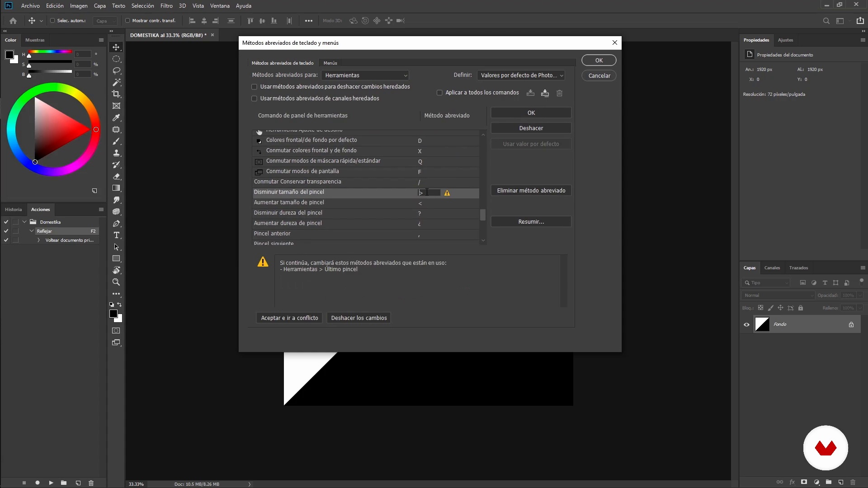This screenshot has height=488, width=868.
Task: Select the Brush tool
Action: [x=116, y=141]
